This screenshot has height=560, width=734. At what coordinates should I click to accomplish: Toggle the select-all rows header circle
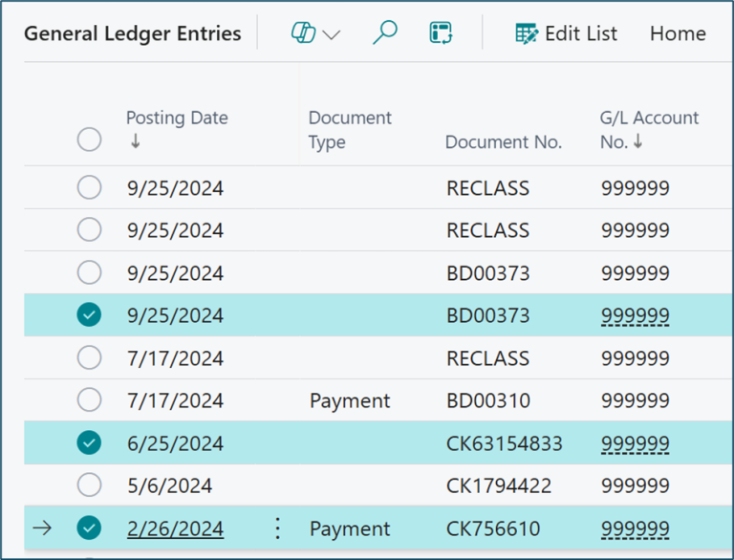tap(89, 140)
